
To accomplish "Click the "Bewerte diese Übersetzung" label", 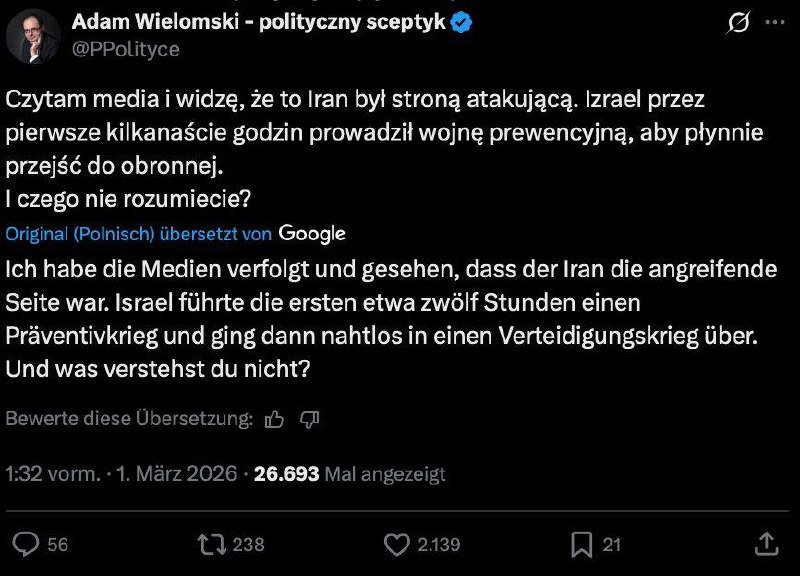I will tap(129, 420).
